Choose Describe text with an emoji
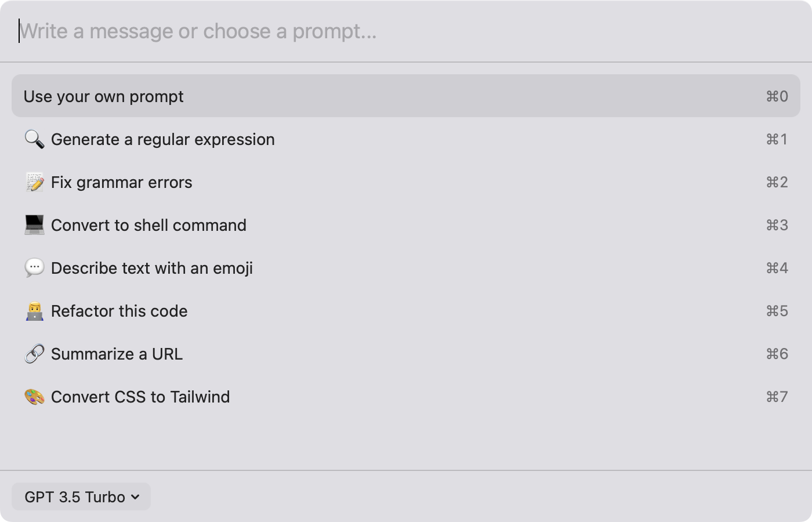Screen dimensions: 812x522 click(152, 268)
